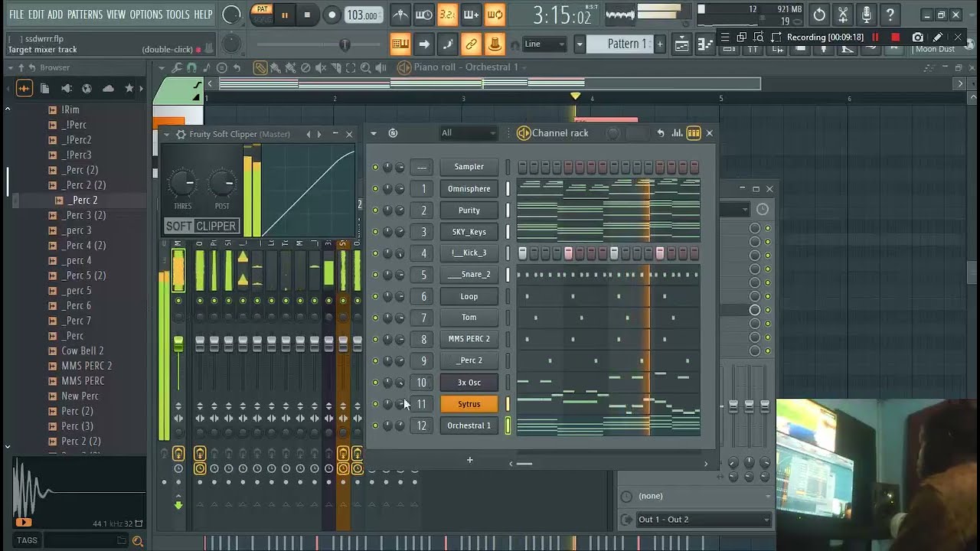Open the snap selector showing Line
Viewport: 980px width, 551px height.
(x=545, y=44)
